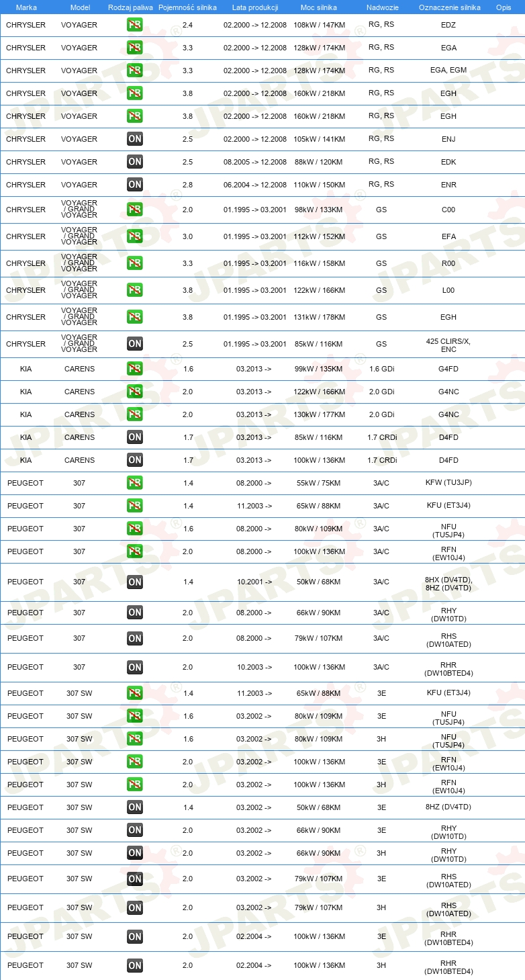Click the 131kW / 178KM power cell
The height and width of the screenshot is (980, 525).
(320, 317)
